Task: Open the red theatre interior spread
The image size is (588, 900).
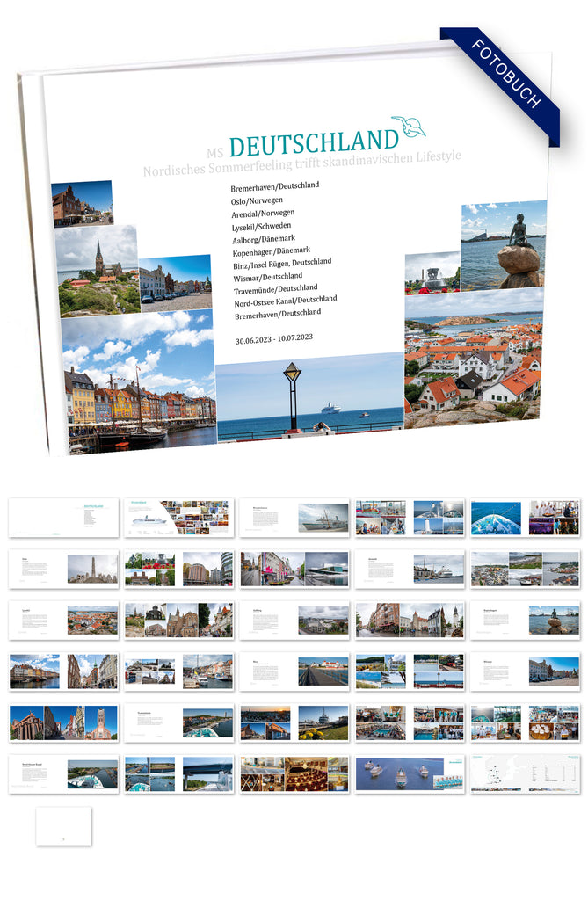Action: tap(294, 773)
